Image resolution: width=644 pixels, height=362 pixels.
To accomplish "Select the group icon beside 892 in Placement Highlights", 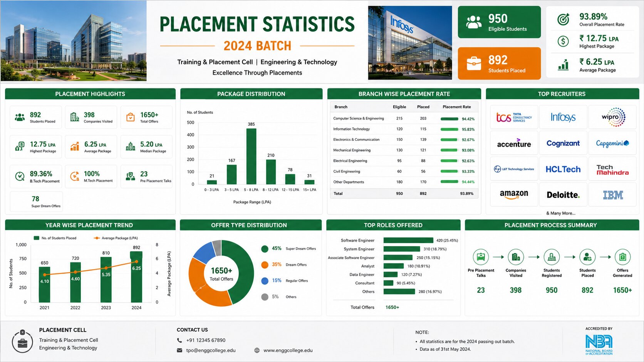I will (x=20, y=117).
